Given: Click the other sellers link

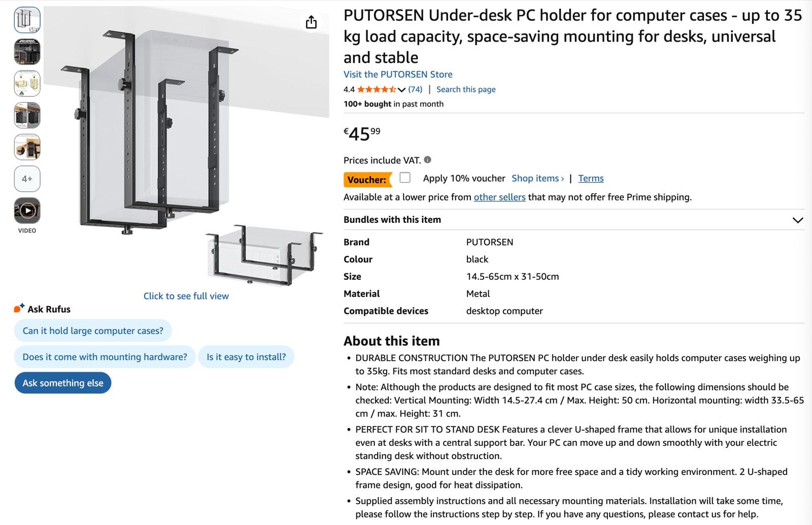Looking at the screenshot, I should pos(499,197).
